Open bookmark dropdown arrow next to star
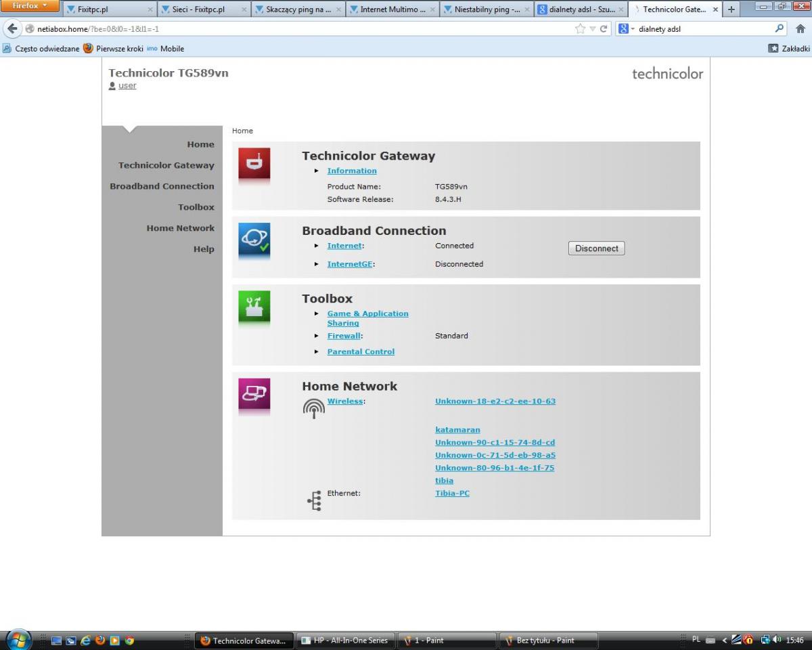The width and height of the screenshot is (812, 650). 592,29
